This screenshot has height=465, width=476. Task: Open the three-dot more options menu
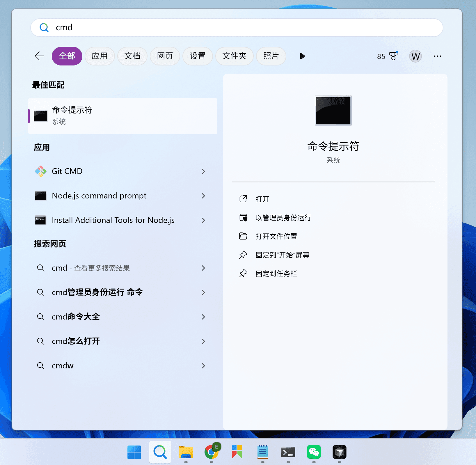[x=437, y=56]
